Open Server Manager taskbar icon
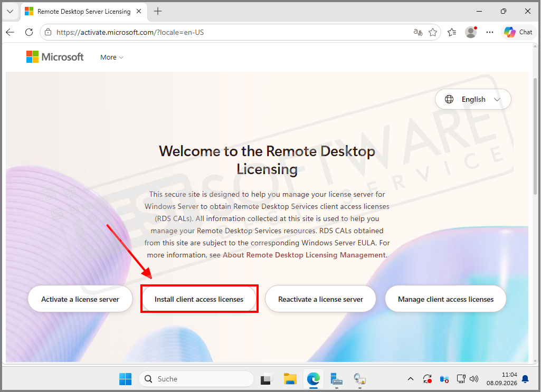Screen dimensions: 541x392 click(x=336, y=379)
